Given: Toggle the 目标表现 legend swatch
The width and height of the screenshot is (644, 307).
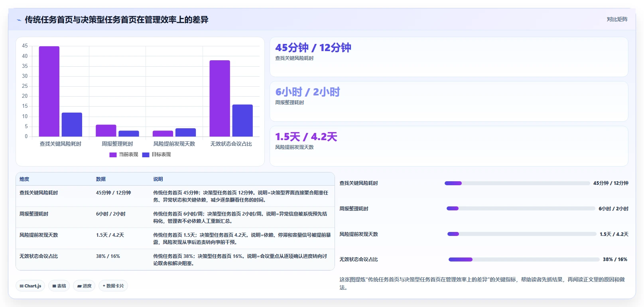Looking at the screenshot, I should click(x=146, y=154).
